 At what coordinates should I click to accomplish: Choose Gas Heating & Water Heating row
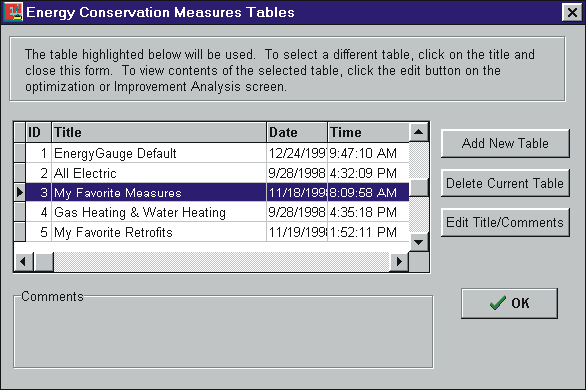coord(212,212)
